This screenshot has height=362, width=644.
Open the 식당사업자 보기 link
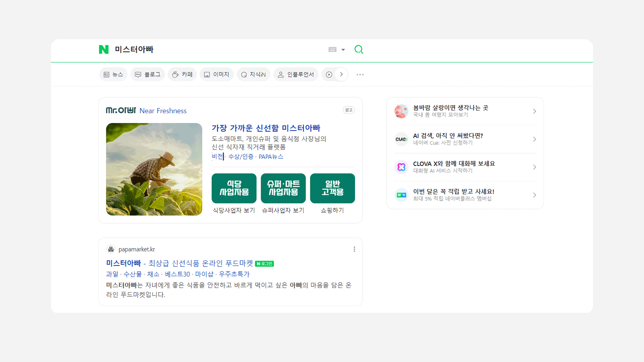pyautogui.click(x=234, y=210)
